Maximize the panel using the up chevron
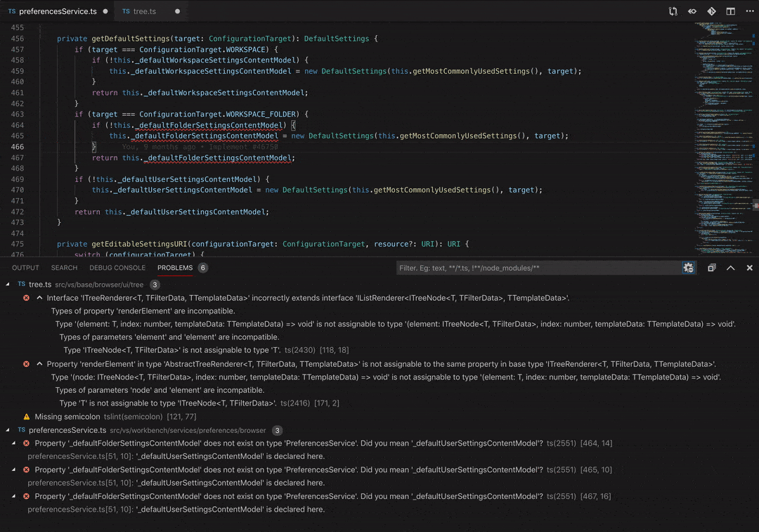Image resolution: width=759 pixels, height=532 pixels. click(x=730, y=268)
